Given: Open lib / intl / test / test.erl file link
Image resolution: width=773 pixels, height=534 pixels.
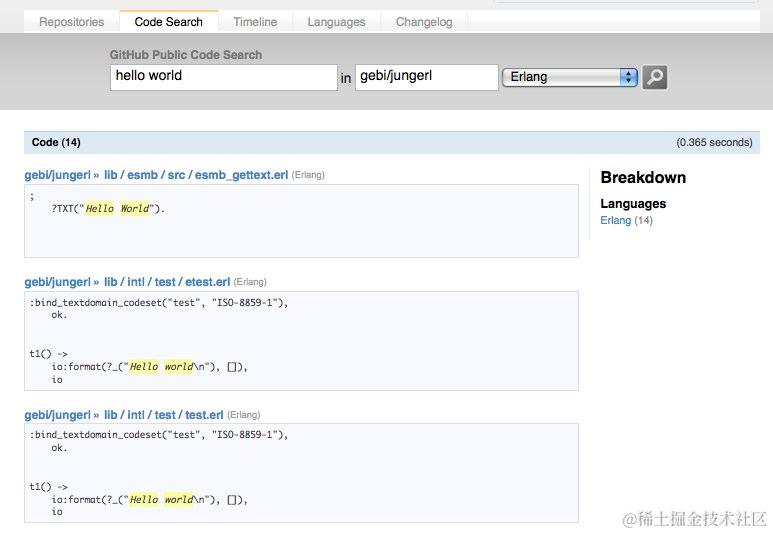Looking at the screenshot, I should [164, 415].
